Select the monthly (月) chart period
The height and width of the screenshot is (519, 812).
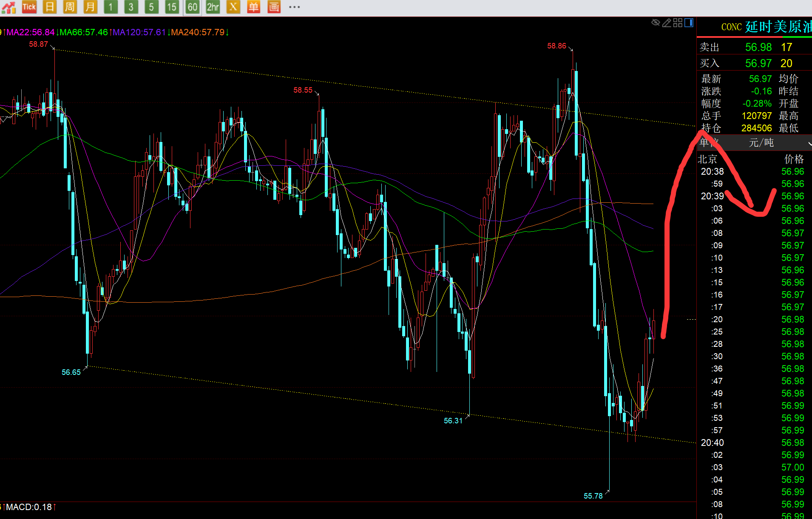coord(90,7)
